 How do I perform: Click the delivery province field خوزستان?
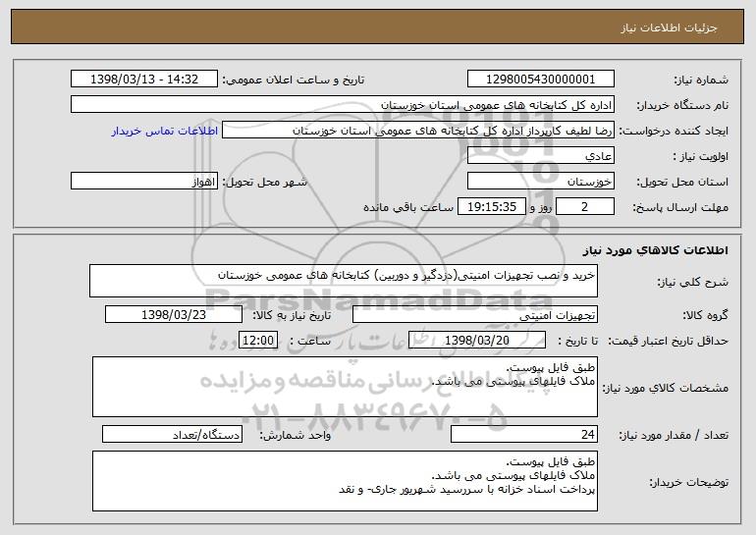pyautogui.click(x=540, y=182)
